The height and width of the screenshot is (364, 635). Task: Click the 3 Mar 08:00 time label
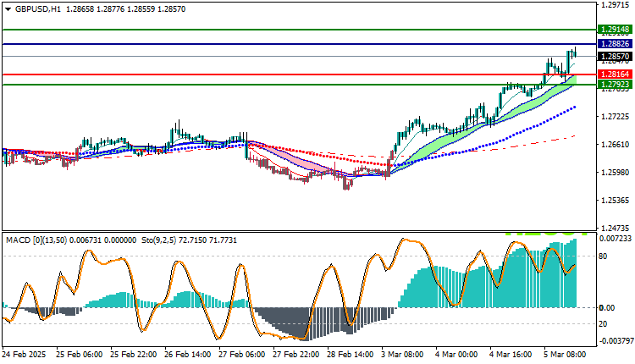[x=403, y=355]
